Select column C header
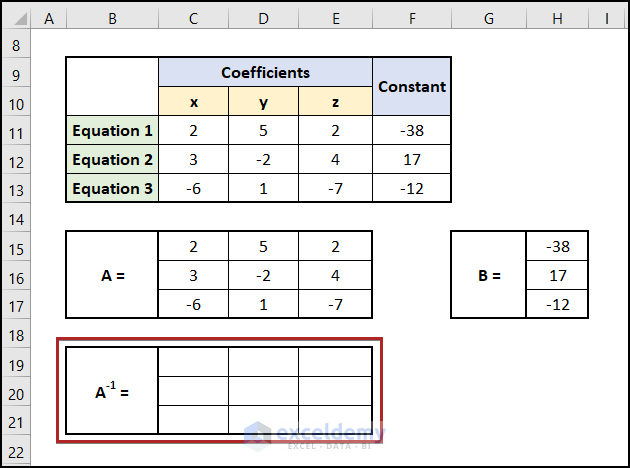Viewport: 630px width, 468px height. [193, 19]
